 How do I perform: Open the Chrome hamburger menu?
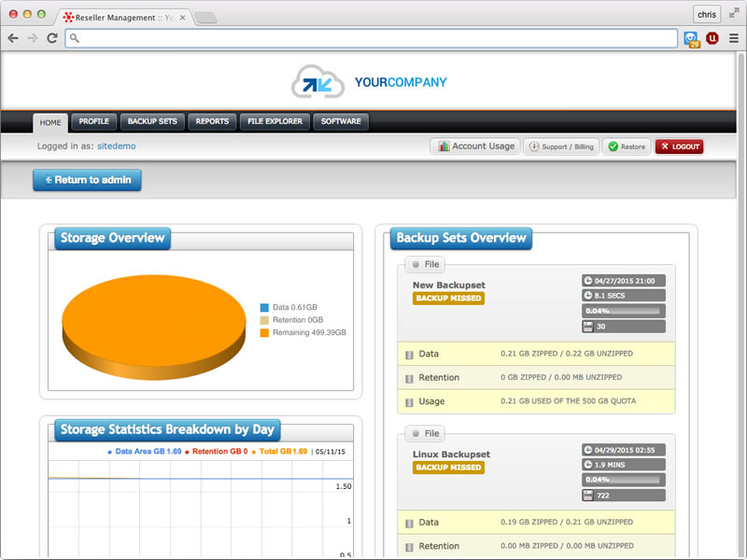734,38
